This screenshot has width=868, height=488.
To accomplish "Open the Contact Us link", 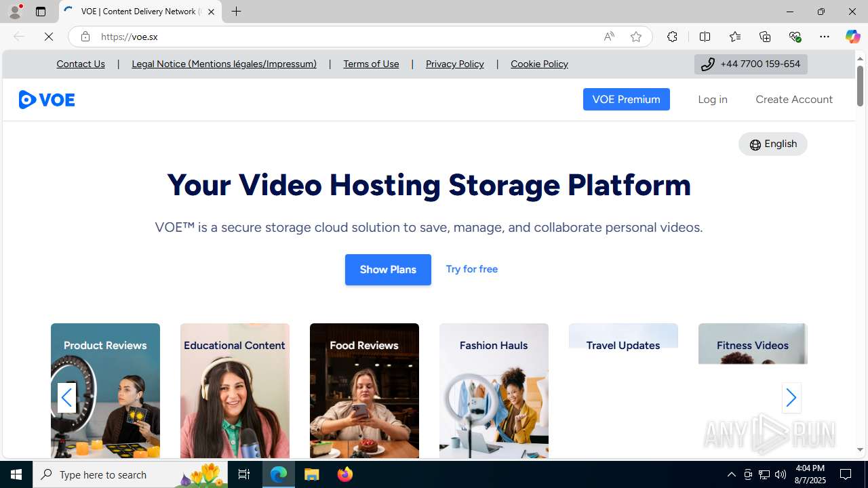I will tap(81, 64).
